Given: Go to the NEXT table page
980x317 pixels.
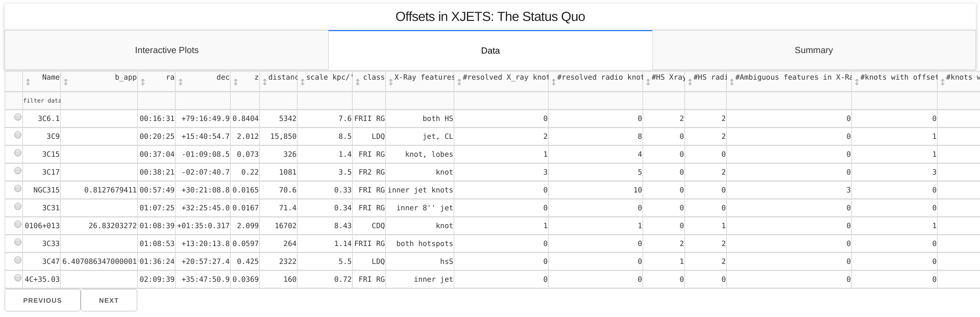Looking at the screenshot, I should pos(109,300).
